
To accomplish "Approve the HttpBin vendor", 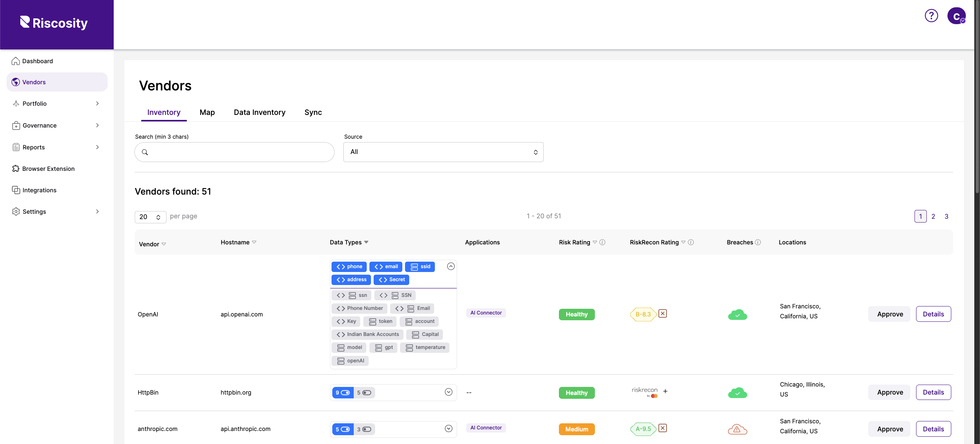I will (x=890, y=392).
